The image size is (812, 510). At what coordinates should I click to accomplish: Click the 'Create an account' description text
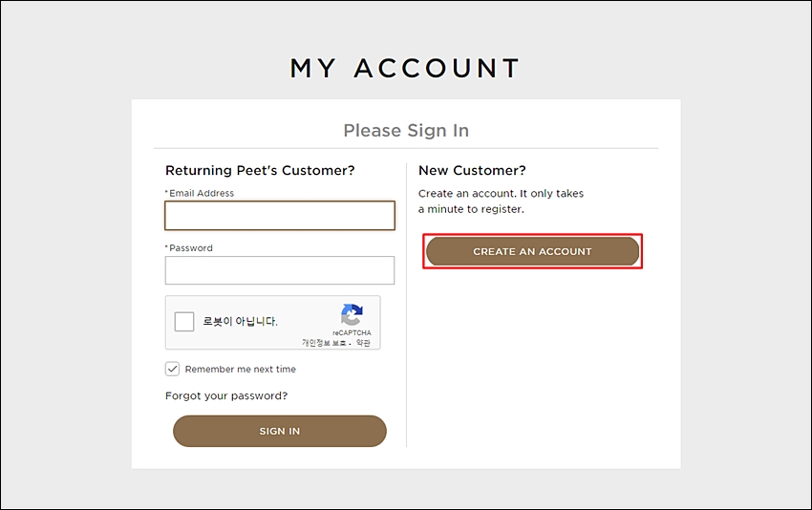tap(501, 201)
